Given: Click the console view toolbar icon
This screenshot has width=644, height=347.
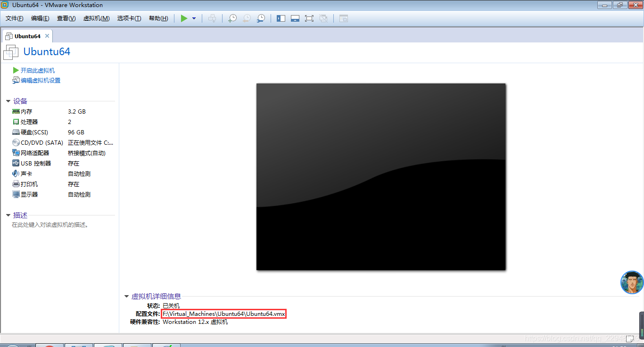Looking at the screenshot, I should [344, 18].
